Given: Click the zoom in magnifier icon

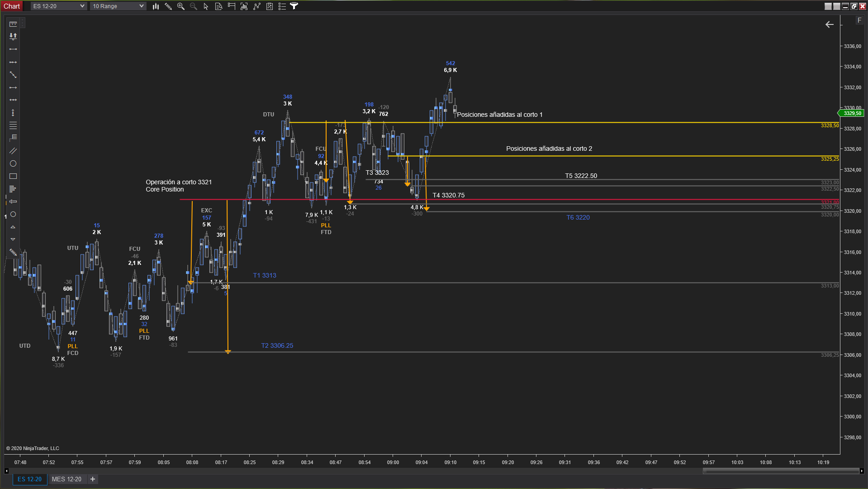Looking at the screenshot, I should coord(181,6).
